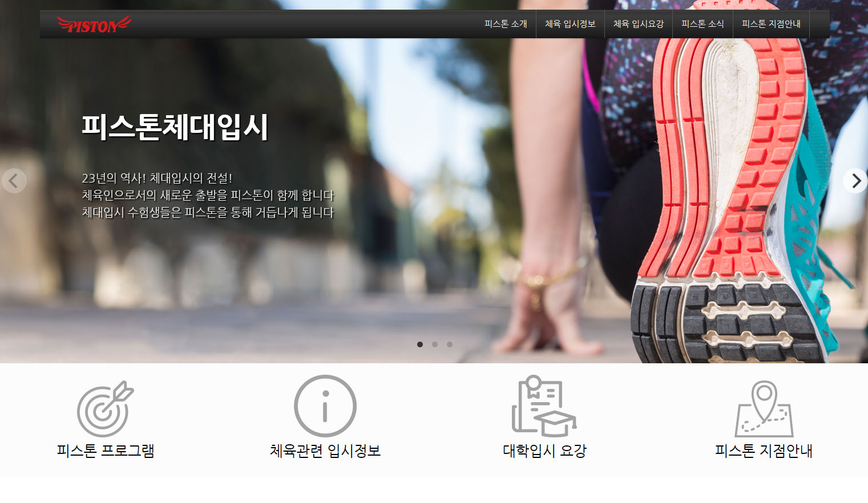Click the 체육관련 입시정보 text link
Screen dimensions: 868x503
click(x=325, y=451)
